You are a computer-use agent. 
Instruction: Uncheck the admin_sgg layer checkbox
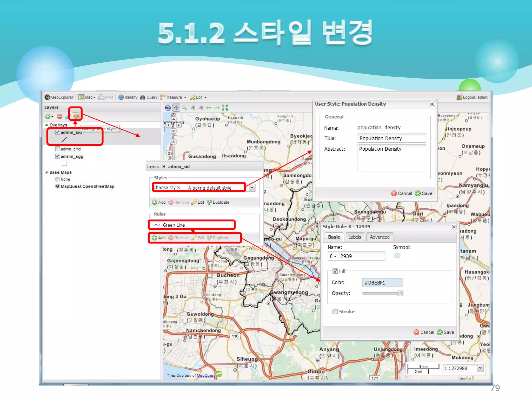(58, 156)
